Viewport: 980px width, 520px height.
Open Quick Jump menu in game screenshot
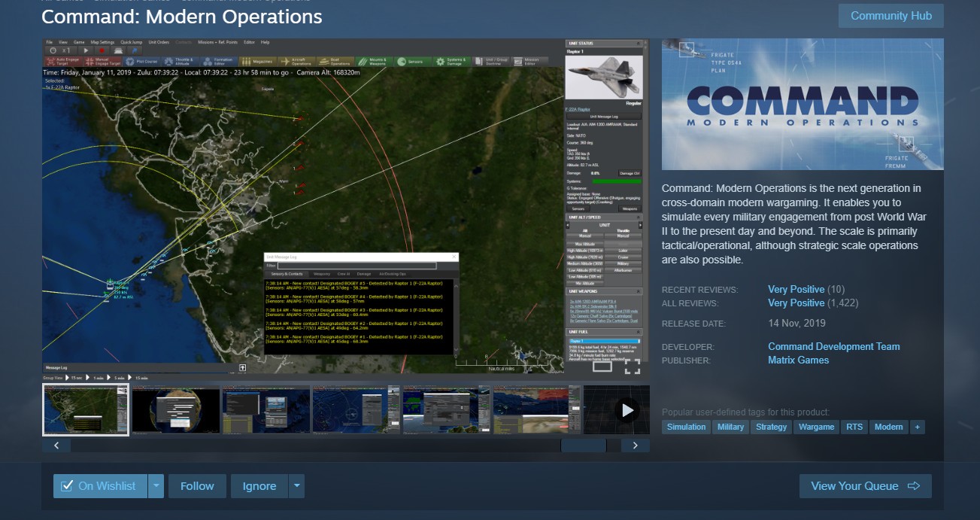pyautogui.click(x=131, y=41)
